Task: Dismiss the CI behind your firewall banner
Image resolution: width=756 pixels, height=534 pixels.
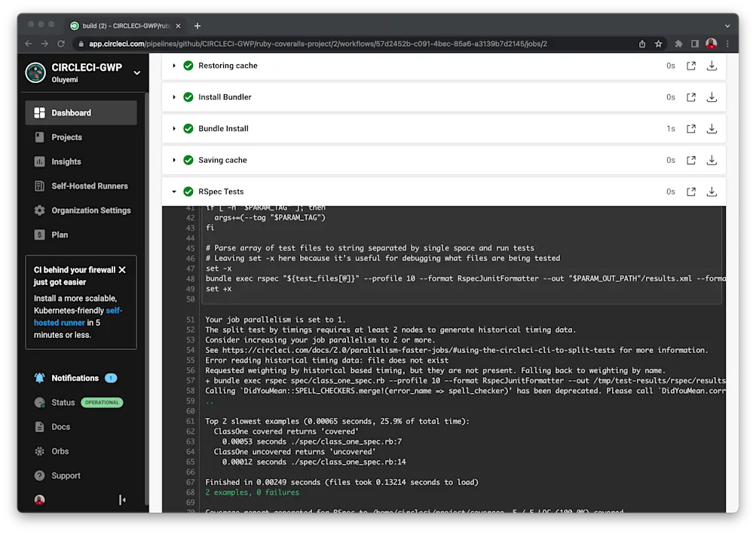Action: [122, 270]
